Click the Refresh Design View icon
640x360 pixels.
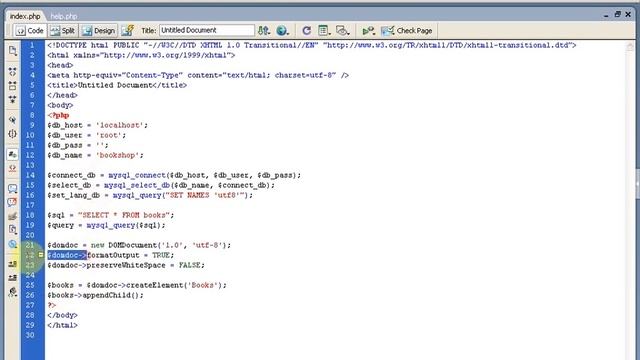pyautogui.click(x=307, y=31)
